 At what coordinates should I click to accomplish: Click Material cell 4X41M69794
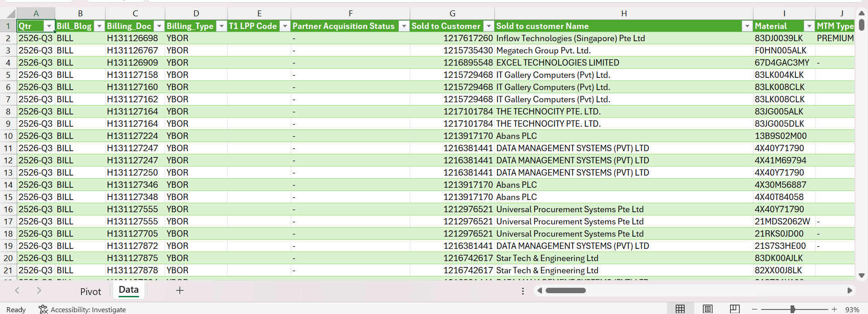coord(784,161)
